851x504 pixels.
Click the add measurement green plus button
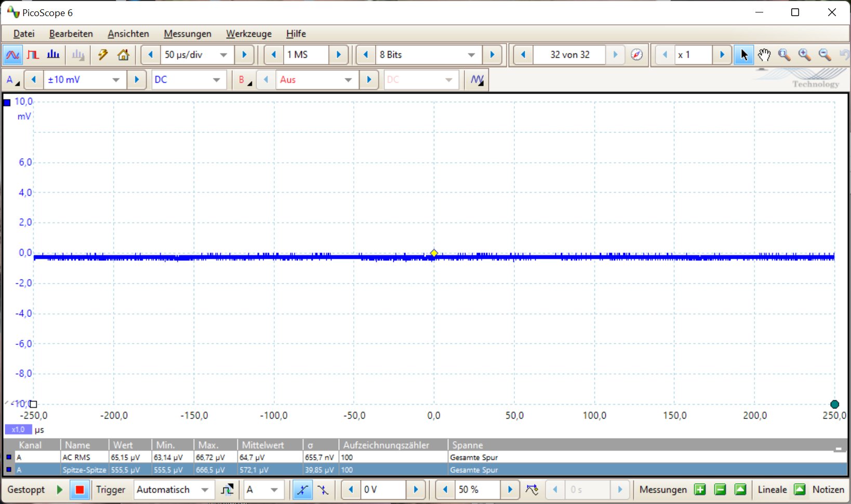(x=700, y=489)
